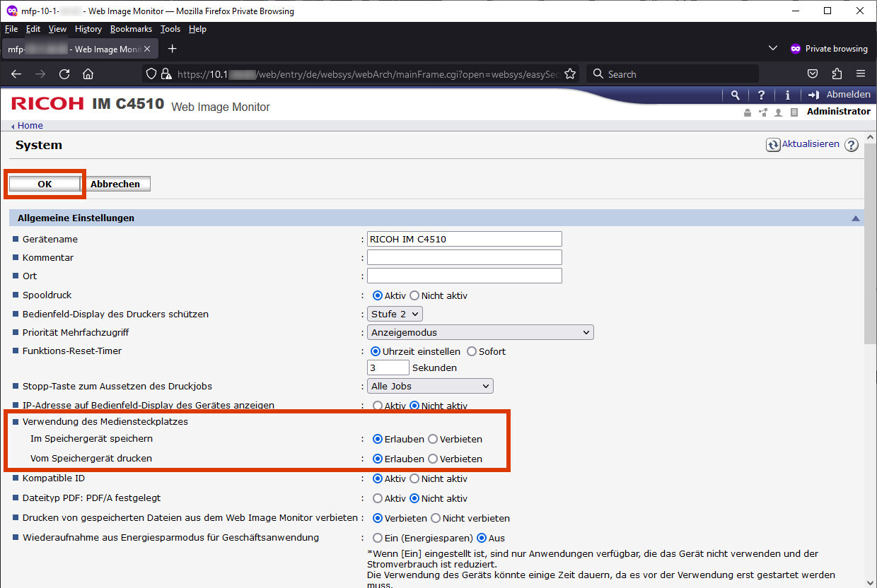Open the list all tabs dropdown

point(772,49)
